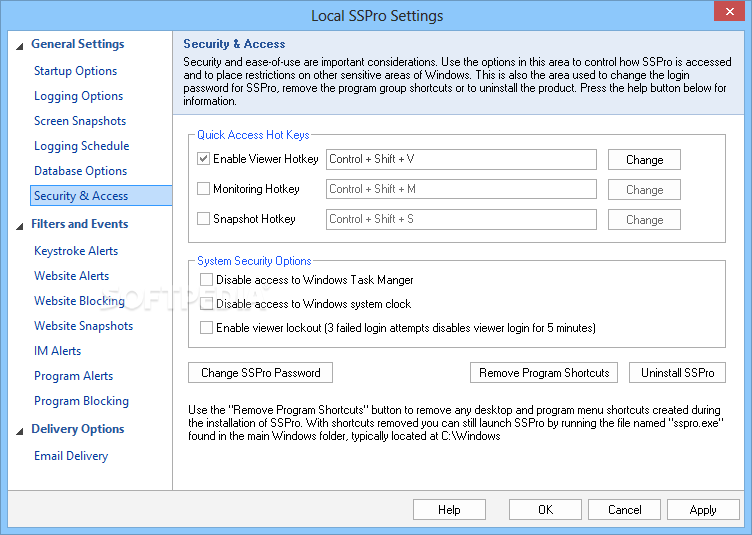Select Security & Access in sidebar
Screen dimensions: 752x535
click(101, 196)
